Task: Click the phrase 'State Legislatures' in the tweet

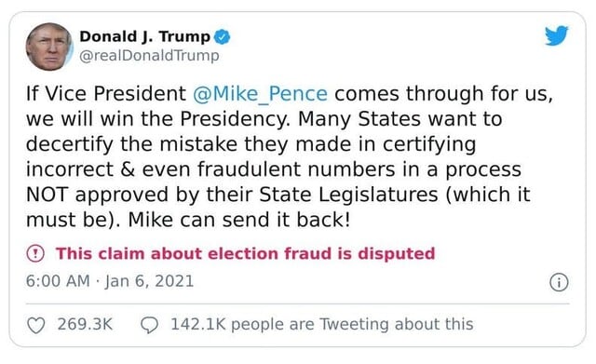Action: [x=348, y=195]
